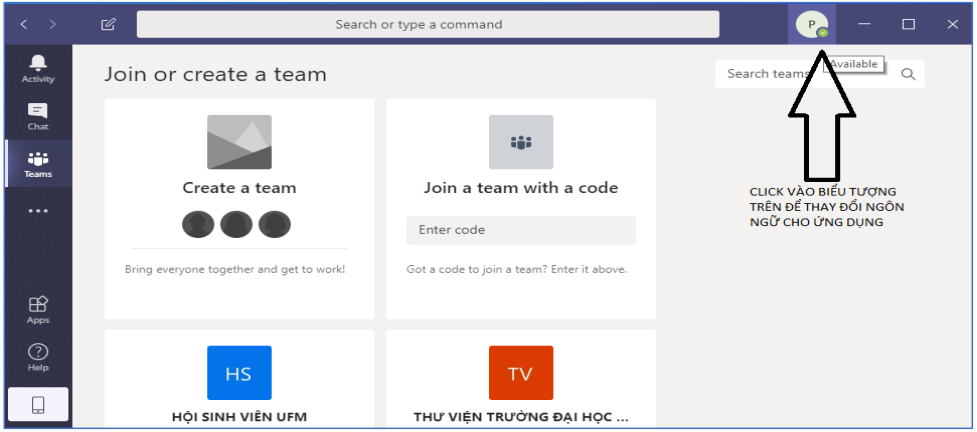Click the Help question mark icon
The image size is (977, 432).
[x=38, y=357]
